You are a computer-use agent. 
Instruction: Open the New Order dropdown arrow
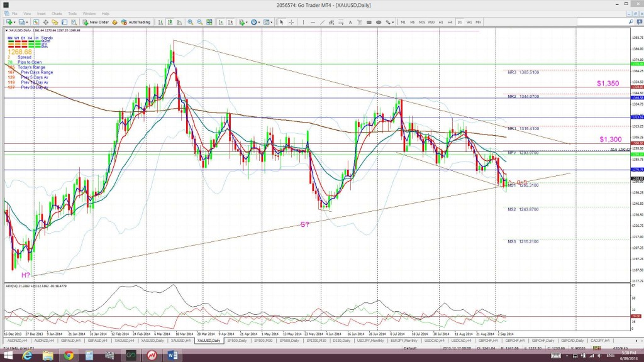111,21
